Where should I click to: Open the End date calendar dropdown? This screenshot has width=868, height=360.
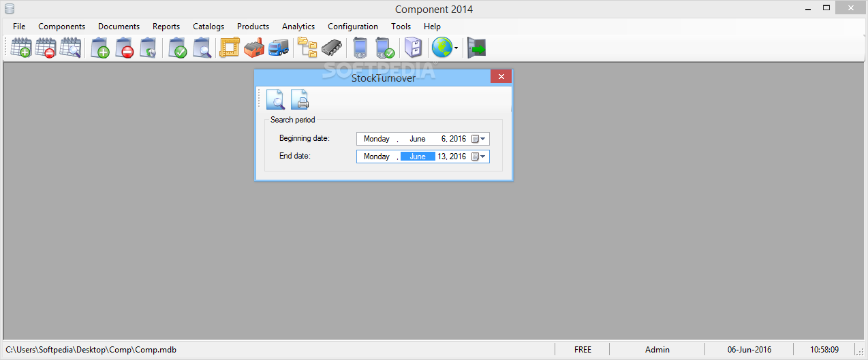click(x=479, y=157)
